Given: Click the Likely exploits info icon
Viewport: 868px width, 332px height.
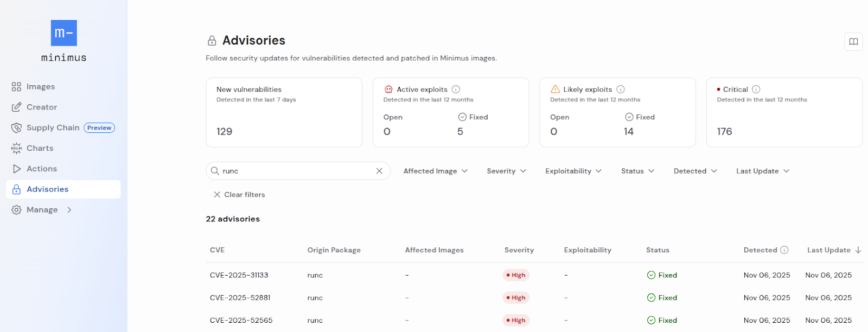Looking at the screenshot, I should [x=621, y=90].
